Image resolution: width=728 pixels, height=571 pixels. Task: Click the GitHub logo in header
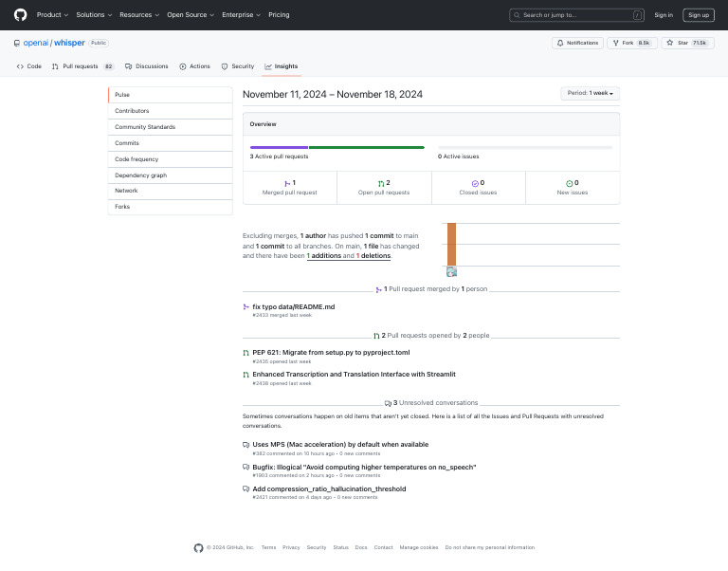coord(20,15)
